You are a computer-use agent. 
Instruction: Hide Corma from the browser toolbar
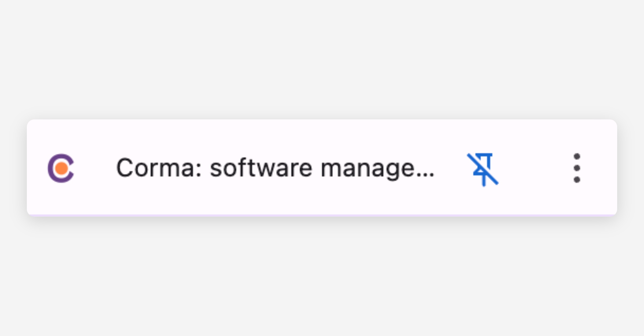click(483, 169)
